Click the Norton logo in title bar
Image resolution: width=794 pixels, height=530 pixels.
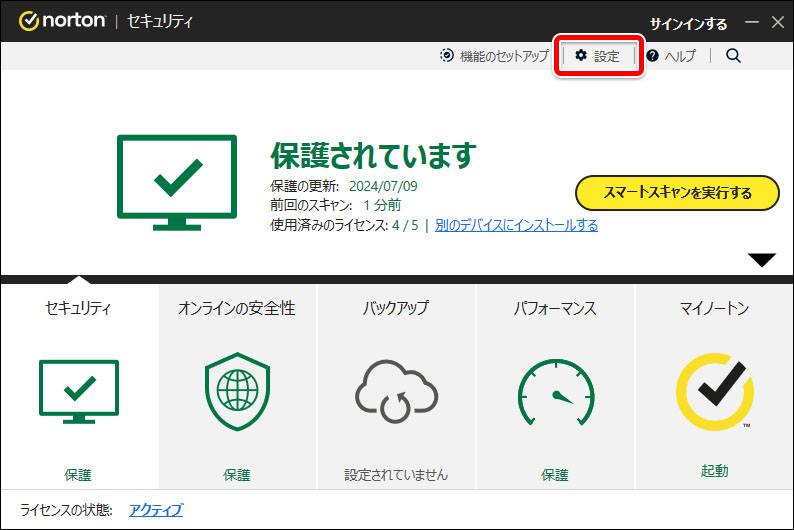62,21
